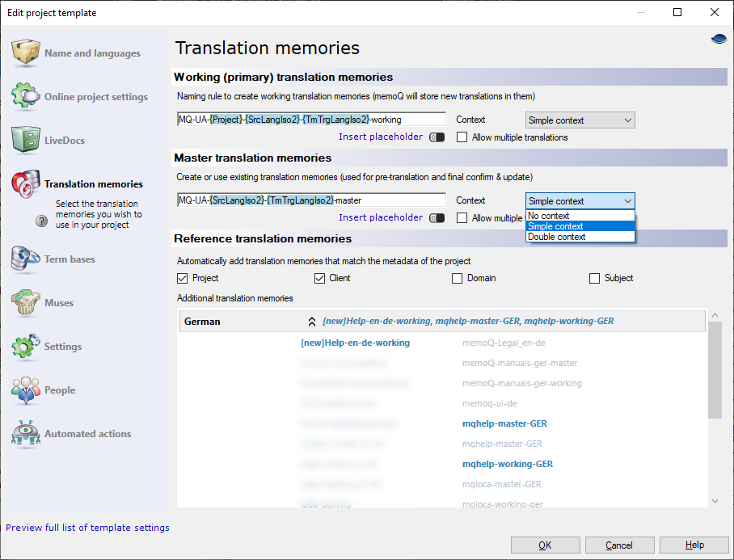Image resolution: width=734 pixels, height=560 pixels.
Task: Click the blue memoQ logo icon top-right
Action: point(719,39)
